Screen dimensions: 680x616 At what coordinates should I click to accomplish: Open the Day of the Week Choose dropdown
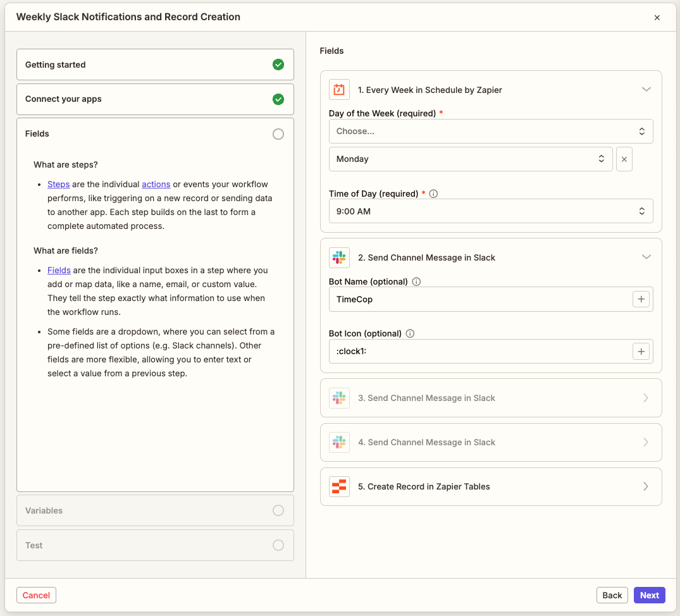pos(491,131)
